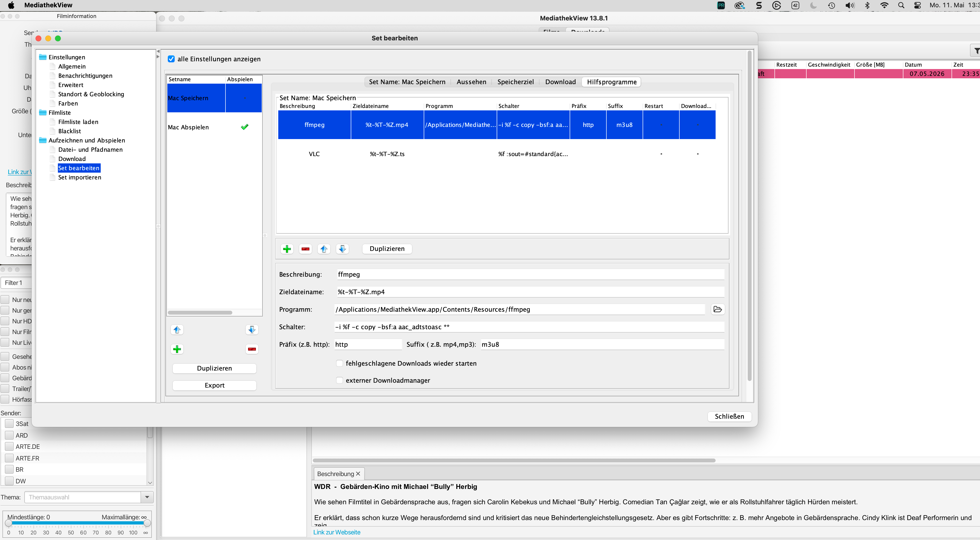
Task: Move helper program down with blue arrow
Action: pyautogui.click(x=342, y=249)
